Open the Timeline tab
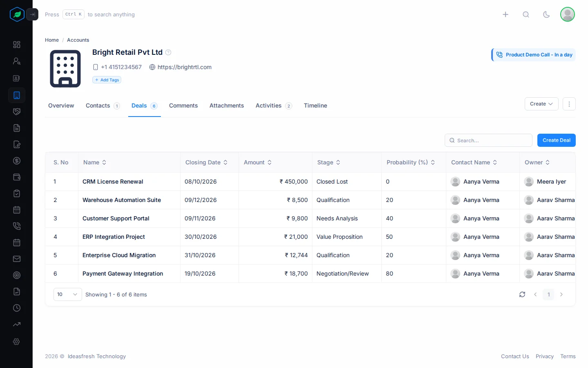Screen dimensions: 588x368 pyautogui.click(x=316, y=105)
